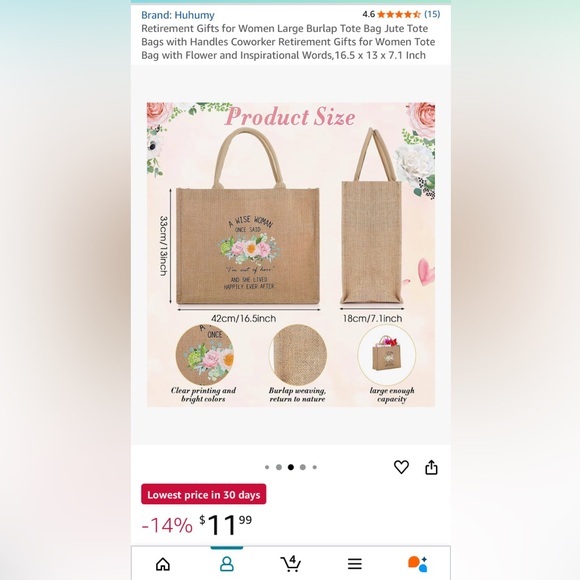Open the (15) reviews count

click(432, 14)
